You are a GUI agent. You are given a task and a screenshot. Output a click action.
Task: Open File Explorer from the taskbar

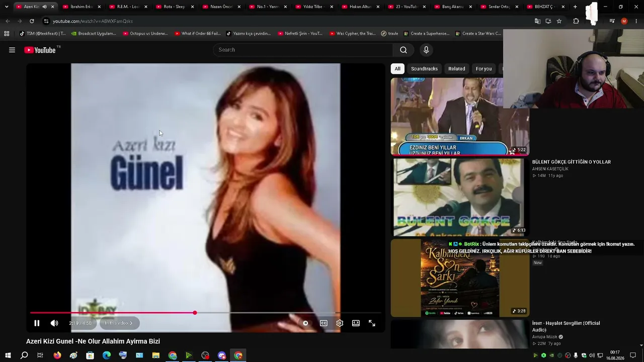coord(156,355)
